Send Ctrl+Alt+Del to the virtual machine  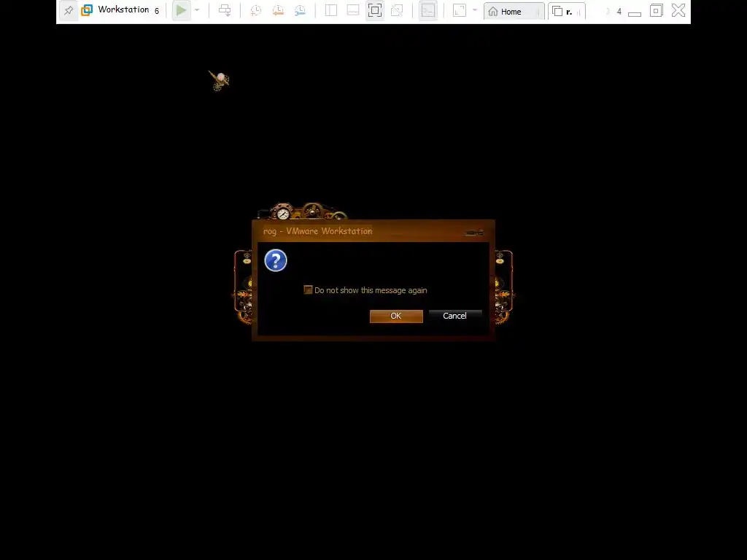click(225, 10)
